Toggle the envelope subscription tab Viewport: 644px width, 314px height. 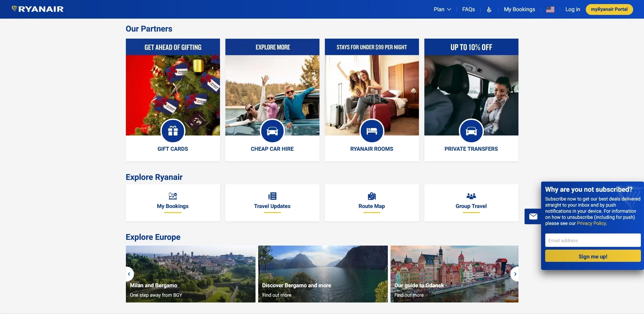coord(533,216)
